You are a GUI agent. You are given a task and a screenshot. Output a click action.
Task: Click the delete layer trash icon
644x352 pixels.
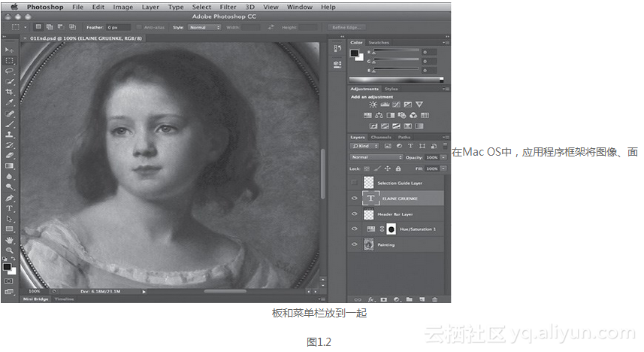coord(435,299)
